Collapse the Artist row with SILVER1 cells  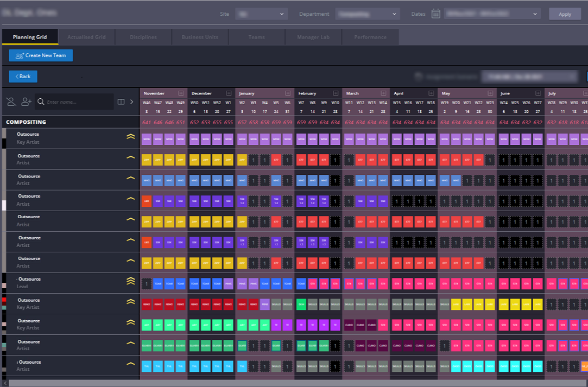coord(130,343)
